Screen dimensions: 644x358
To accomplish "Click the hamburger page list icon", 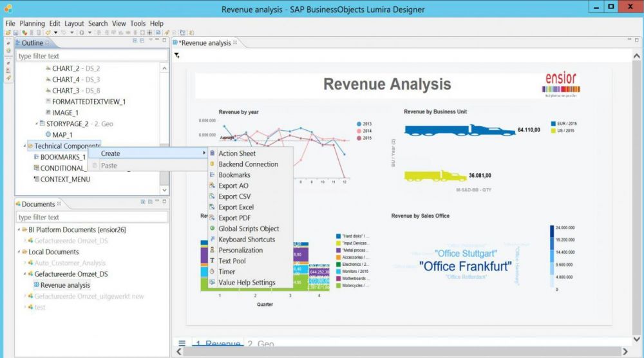I will click(x=182, y=343).
